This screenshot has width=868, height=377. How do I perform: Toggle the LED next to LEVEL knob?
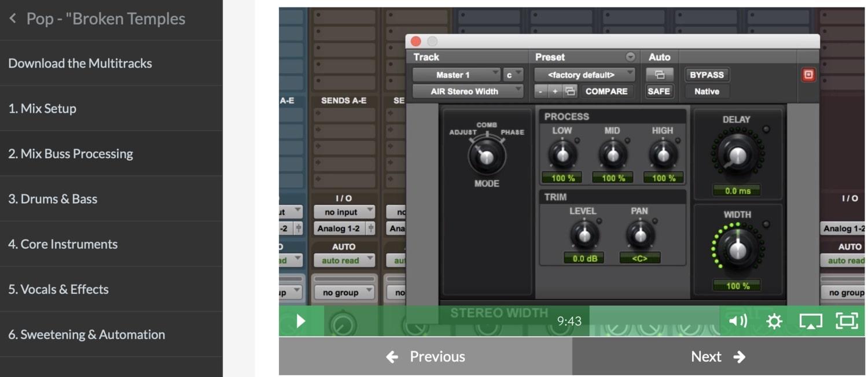click(599, 221)
